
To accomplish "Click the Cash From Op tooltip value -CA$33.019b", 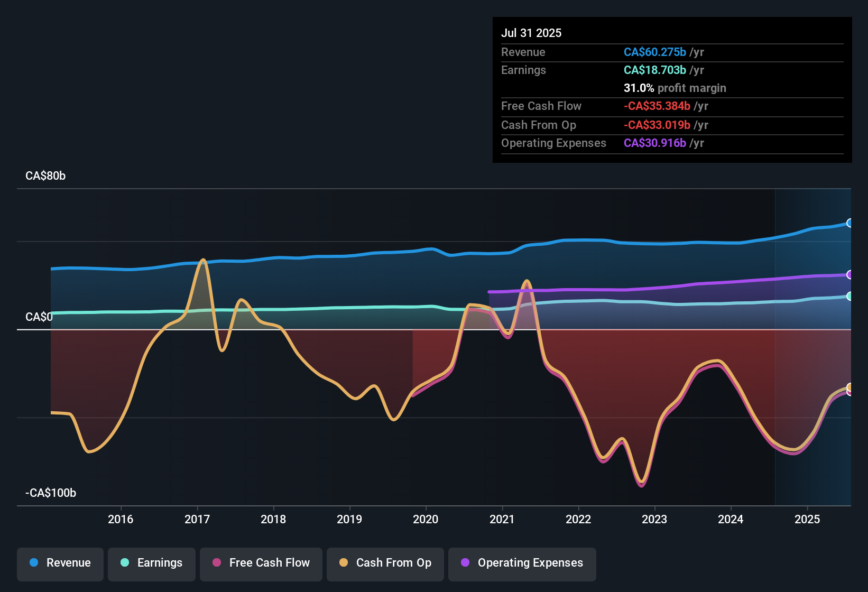I will pyautogui.click(x=657, y=125).
